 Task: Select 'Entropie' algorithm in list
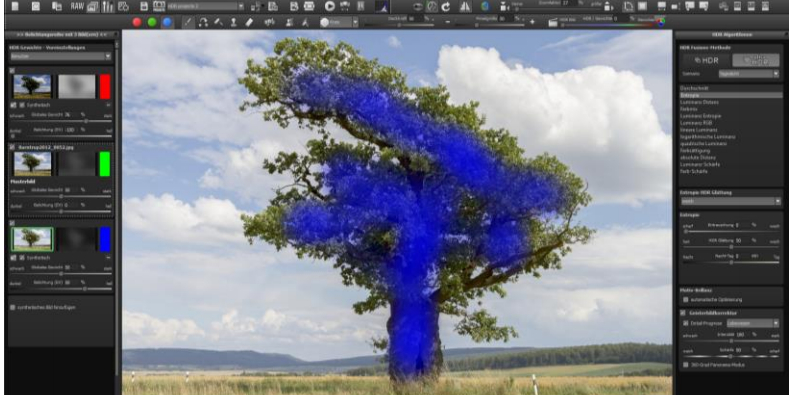pyautogui.click(x=731, y=95)
